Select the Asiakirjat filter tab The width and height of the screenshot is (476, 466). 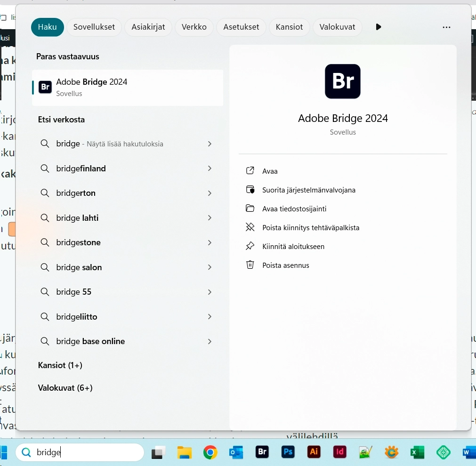point(148,27)
